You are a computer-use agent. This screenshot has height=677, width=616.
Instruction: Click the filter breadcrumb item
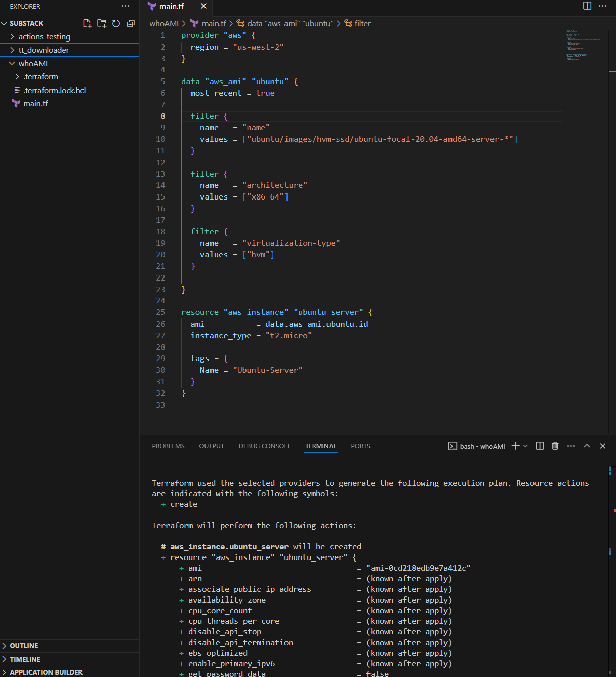click(357, 23)
